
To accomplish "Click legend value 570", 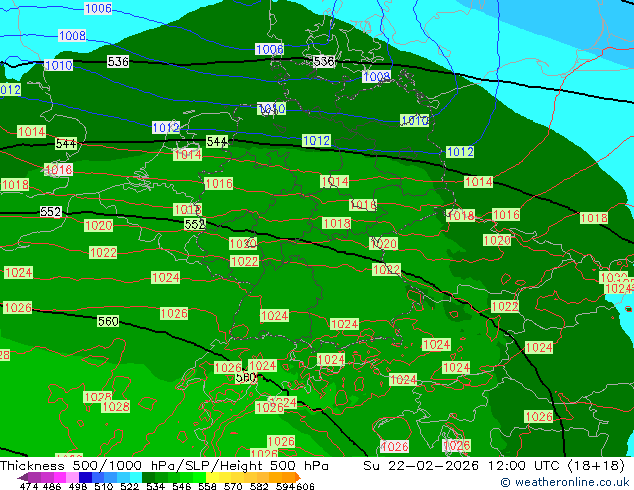I will [233, 486].
